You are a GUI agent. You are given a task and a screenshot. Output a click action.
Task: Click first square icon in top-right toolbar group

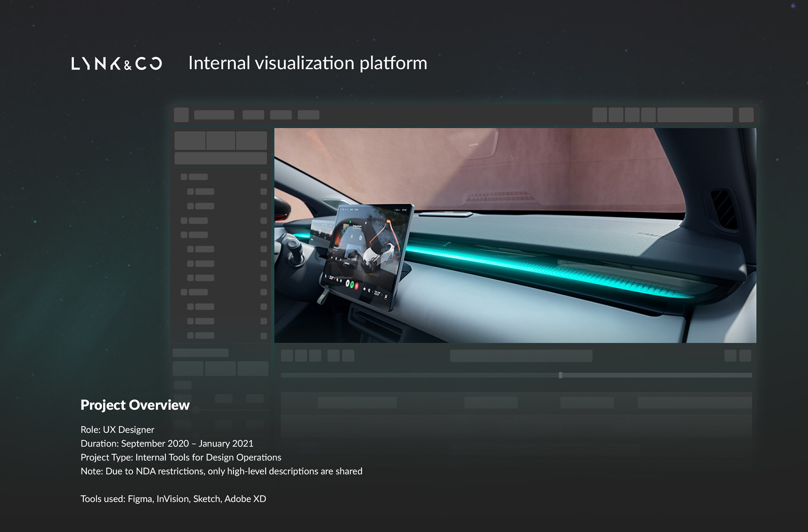coord(599,115)
